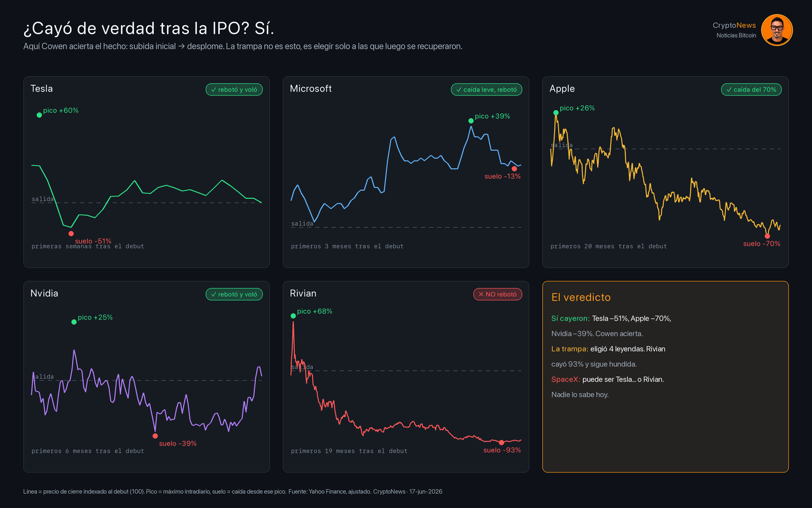This screenshot has width=812, height=508.
Task: Click the CryptoNews logo text
Action: (x=734, y=25)
